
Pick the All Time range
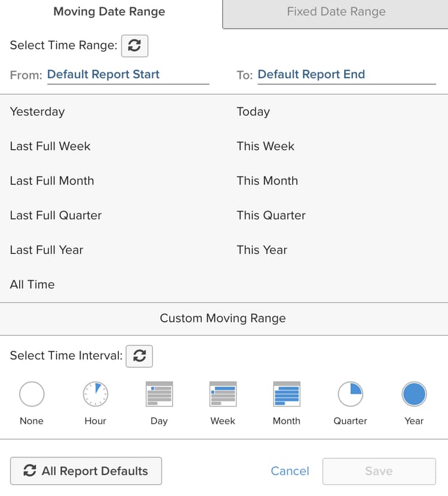pos(32,284)
